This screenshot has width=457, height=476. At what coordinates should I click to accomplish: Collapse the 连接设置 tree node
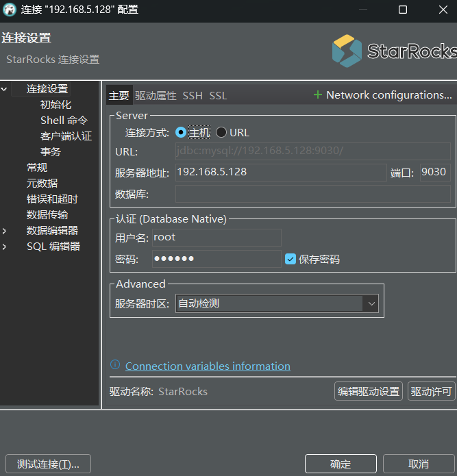4,89
